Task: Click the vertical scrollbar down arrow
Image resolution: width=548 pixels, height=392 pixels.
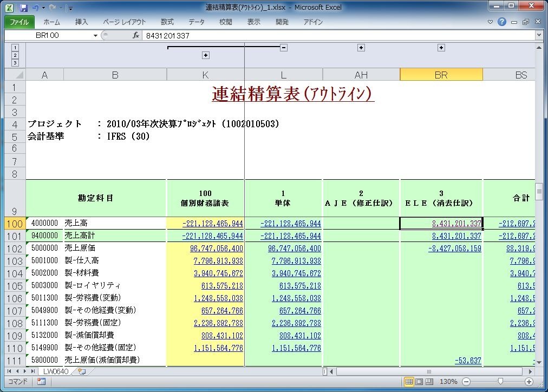Action: [539, 362]
